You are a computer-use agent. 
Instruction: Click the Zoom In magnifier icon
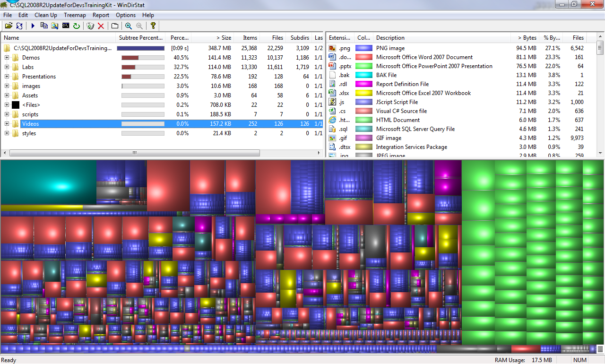[129, 26]
